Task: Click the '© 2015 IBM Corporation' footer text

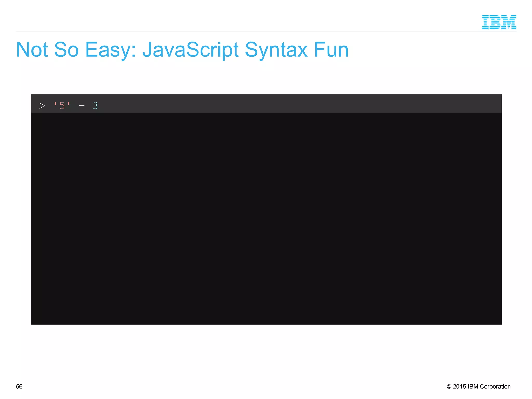Action: pos(478,387)
